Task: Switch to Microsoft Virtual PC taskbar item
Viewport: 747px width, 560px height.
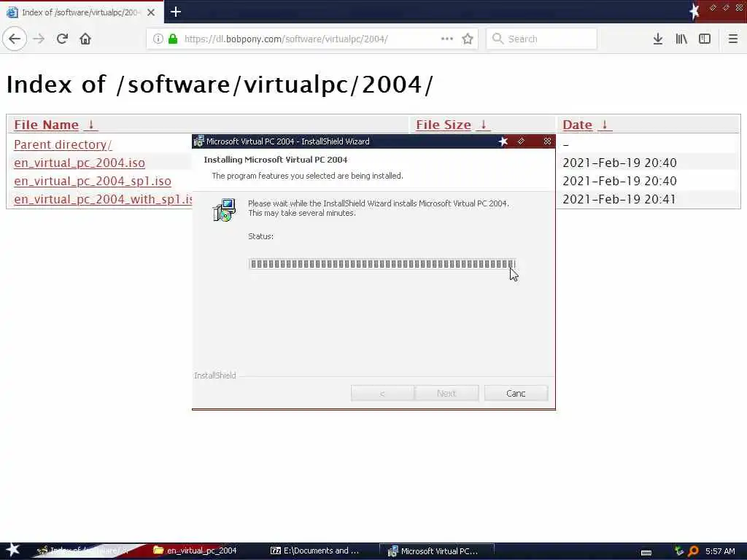Action: [437, 551]
